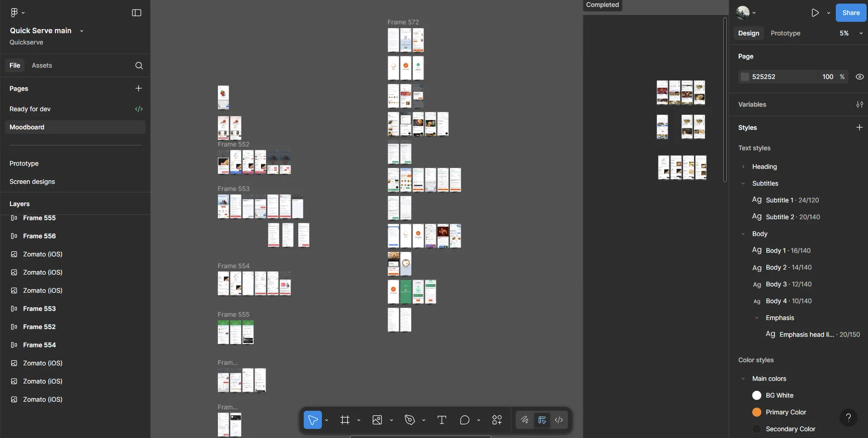Search within the file using magnifier icon

(x=139, y=65)
